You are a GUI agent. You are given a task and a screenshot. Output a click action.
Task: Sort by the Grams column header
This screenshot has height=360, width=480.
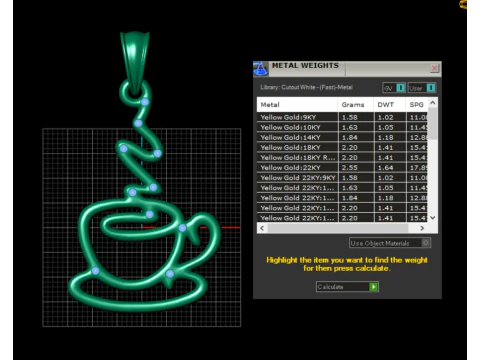356,105
